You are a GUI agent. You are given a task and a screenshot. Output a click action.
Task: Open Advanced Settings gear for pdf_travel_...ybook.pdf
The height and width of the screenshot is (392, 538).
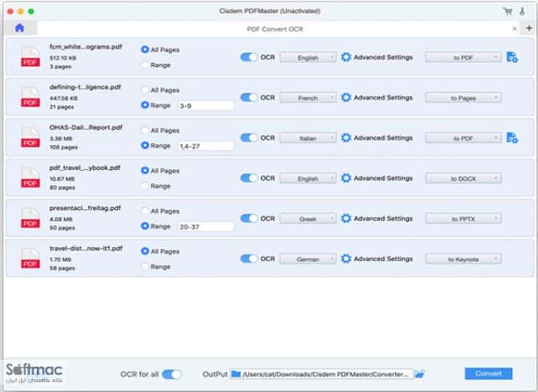[346, 178]
